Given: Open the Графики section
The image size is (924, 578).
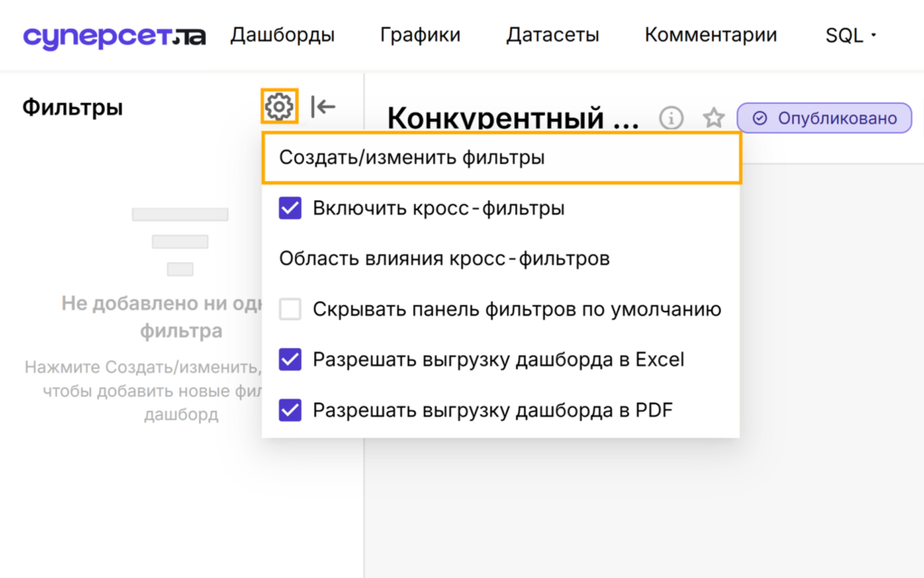Looking at the screenshot, I should coord(420,35).
